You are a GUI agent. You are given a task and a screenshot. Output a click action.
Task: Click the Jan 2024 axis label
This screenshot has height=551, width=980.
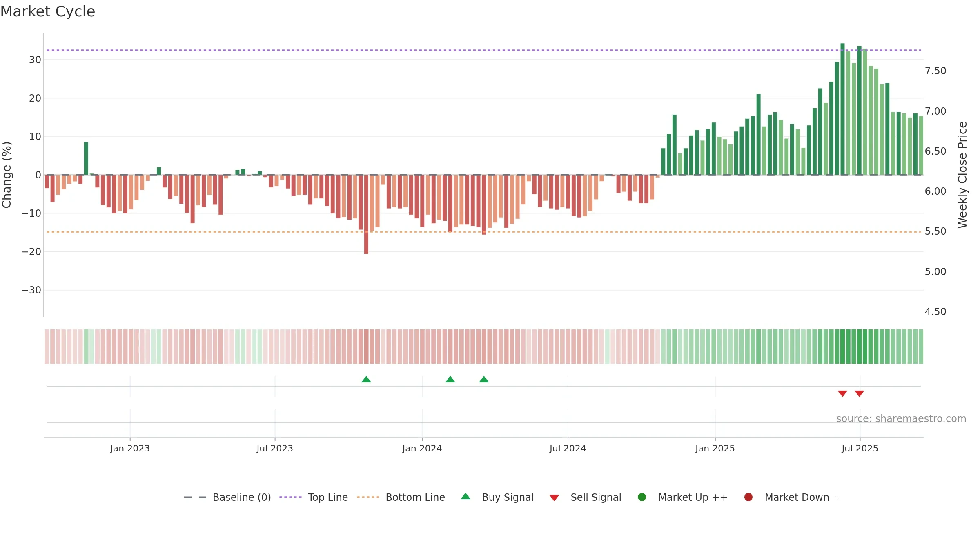(x=422, y=448)
